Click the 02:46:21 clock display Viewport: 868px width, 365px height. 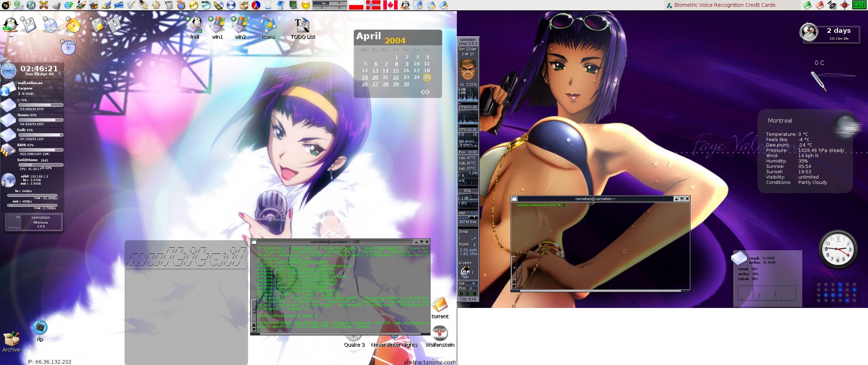39,68
